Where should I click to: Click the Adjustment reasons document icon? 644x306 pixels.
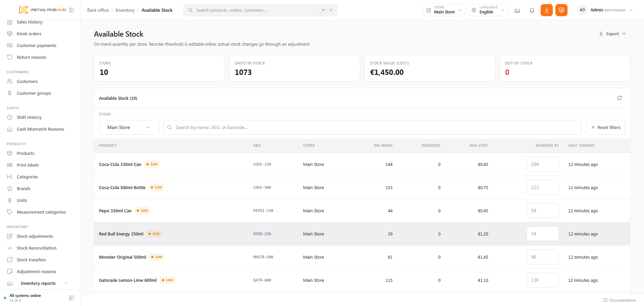pyautogui.click(x=10, y=272)
